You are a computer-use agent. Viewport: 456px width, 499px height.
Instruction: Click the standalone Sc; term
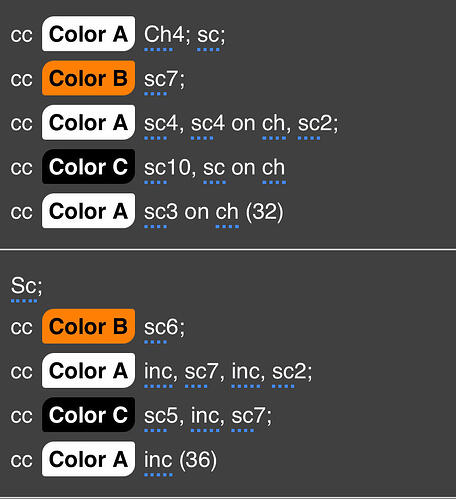(x=24, y=286)
